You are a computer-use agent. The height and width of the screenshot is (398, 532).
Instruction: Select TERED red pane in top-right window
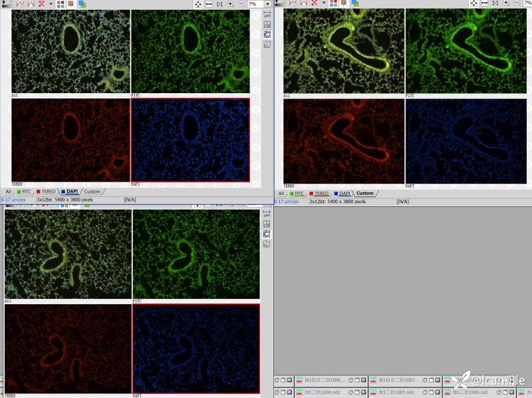click(x=344, y=141)
